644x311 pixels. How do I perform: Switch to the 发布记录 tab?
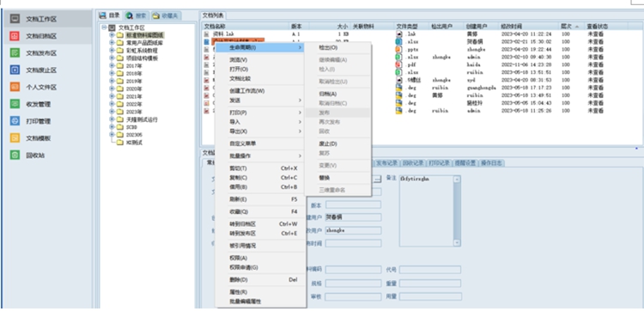[x=387, y=163]
